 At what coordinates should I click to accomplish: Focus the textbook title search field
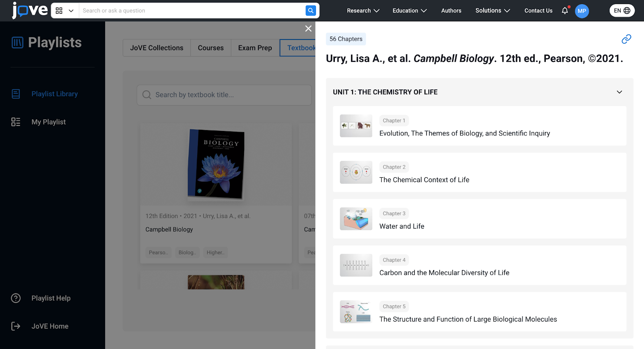pyautogui.click(x=224, y=95)
